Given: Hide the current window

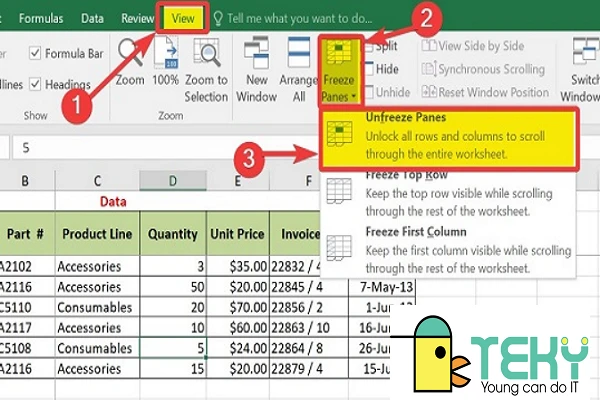Looking at the screenshot, I should pyautogui.click(x=382, y=69).
